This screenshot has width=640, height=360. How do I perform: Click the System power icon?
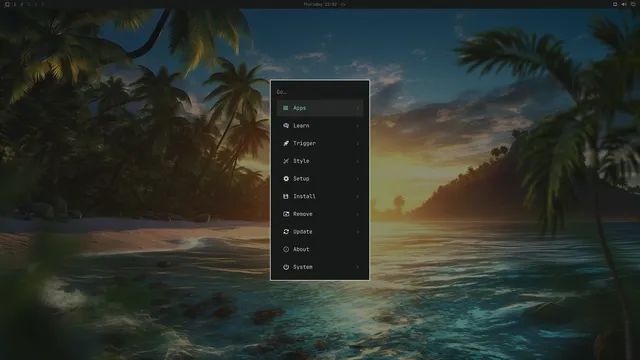coord(286,267)
